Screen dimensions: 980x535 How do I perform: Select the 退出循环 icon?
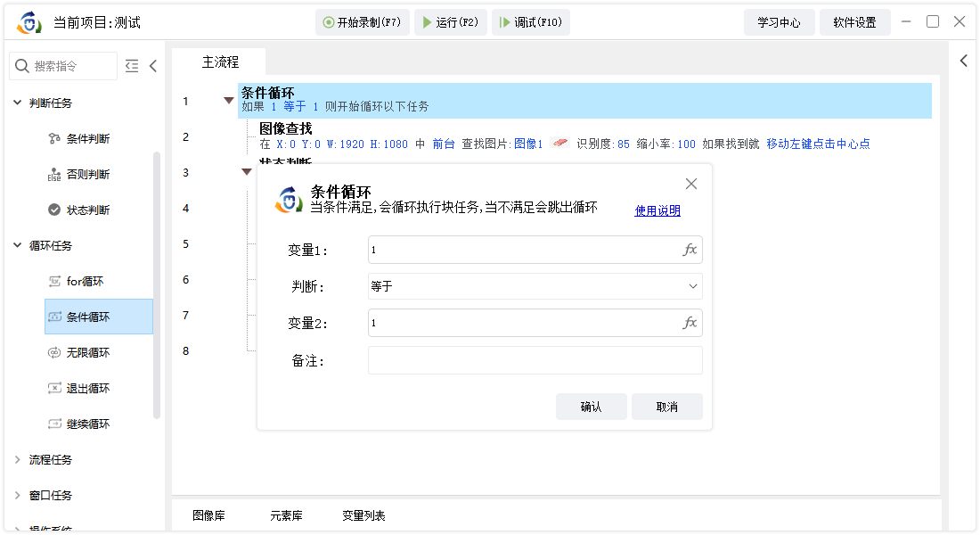54,388
